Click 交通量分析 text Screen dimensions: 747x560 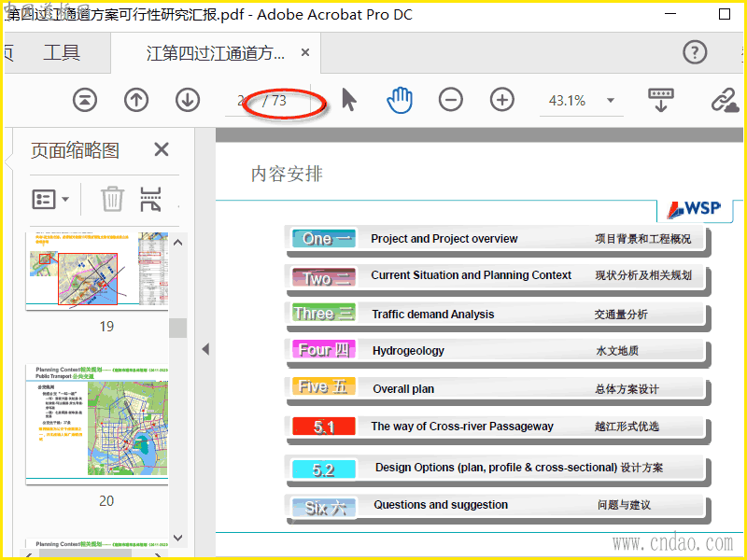621,315
